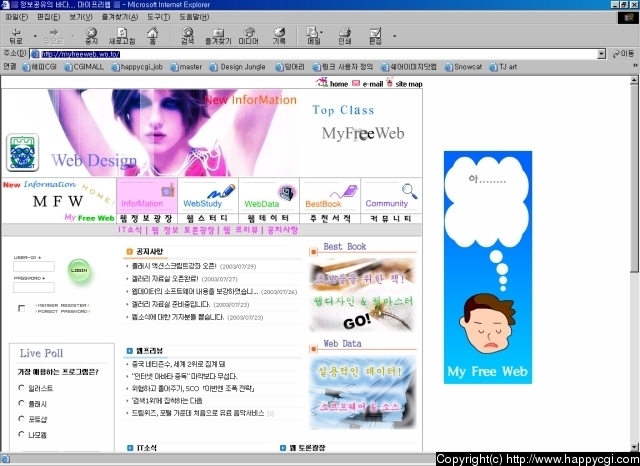Click into the PASSWORD input field
This screenshot has height=466, width=640.
tap(34, 287)
